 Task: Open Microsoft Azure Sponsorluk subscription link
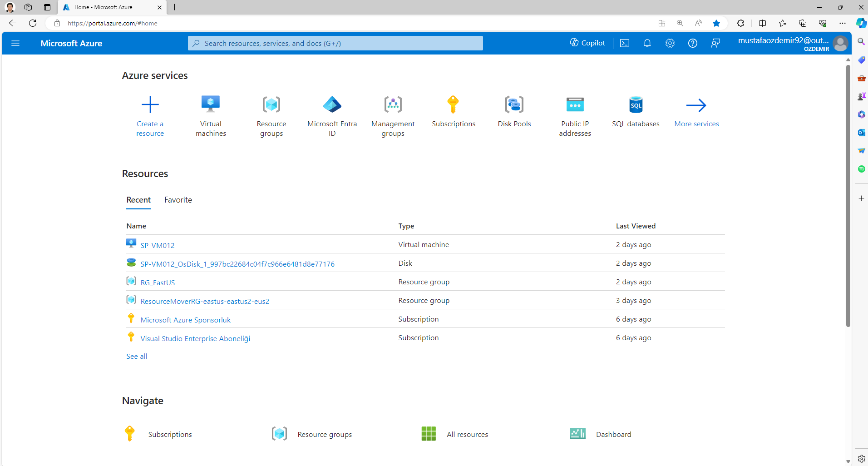(x=185, y=320)
